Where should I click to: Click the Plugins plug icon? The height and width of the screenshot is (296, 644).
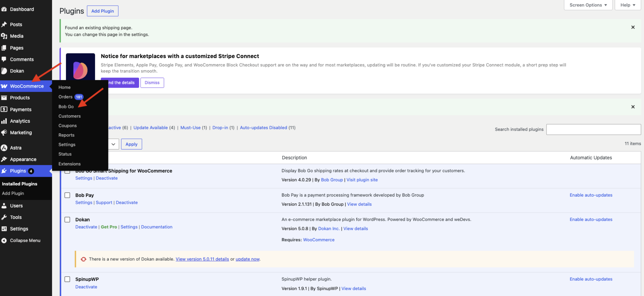tap(4, 171)
